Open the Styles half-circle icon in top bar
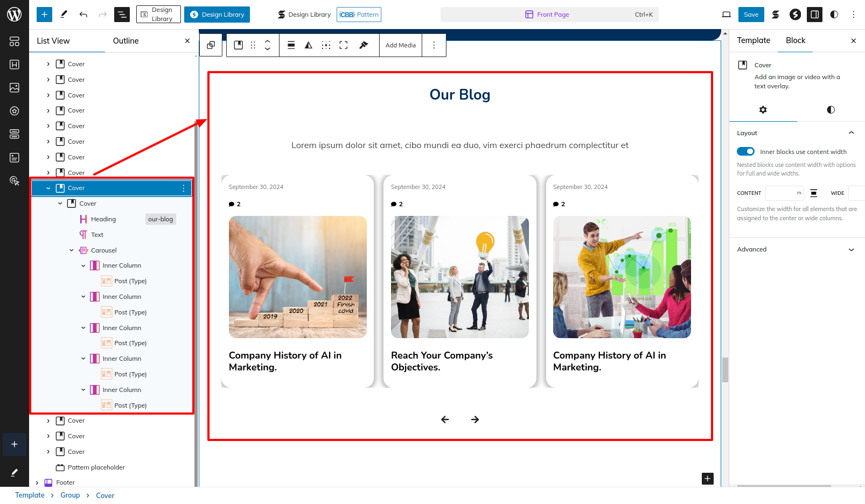Image resolution: width=865 pixels, height=504 pixels. tap(834, 15)
